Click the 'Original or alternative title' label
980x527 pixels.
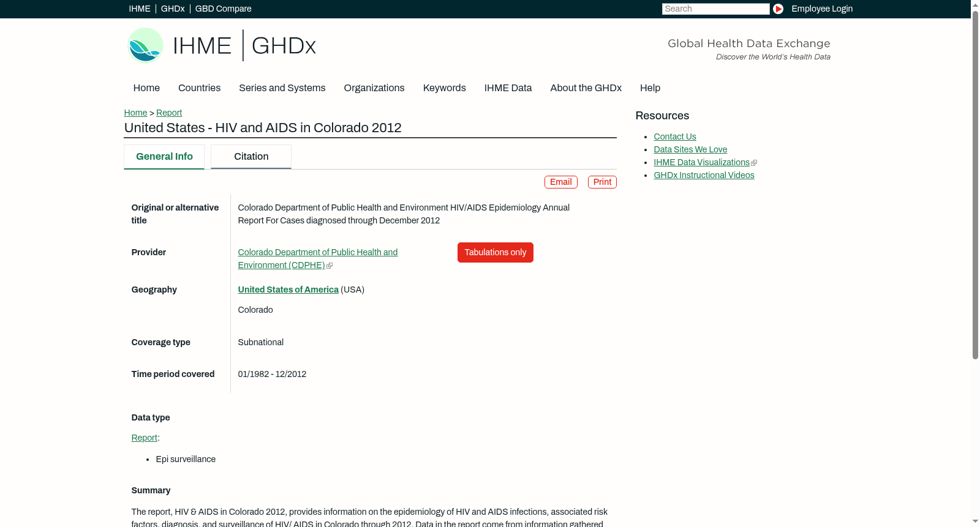(x=175, y=214)
